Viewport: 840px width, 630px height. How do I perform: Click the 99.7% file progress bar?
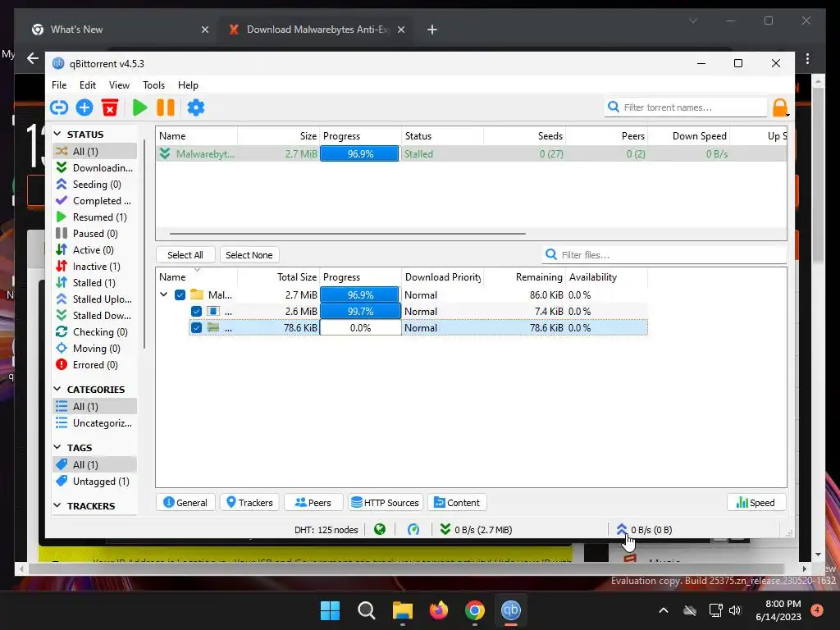pos(360,311)
